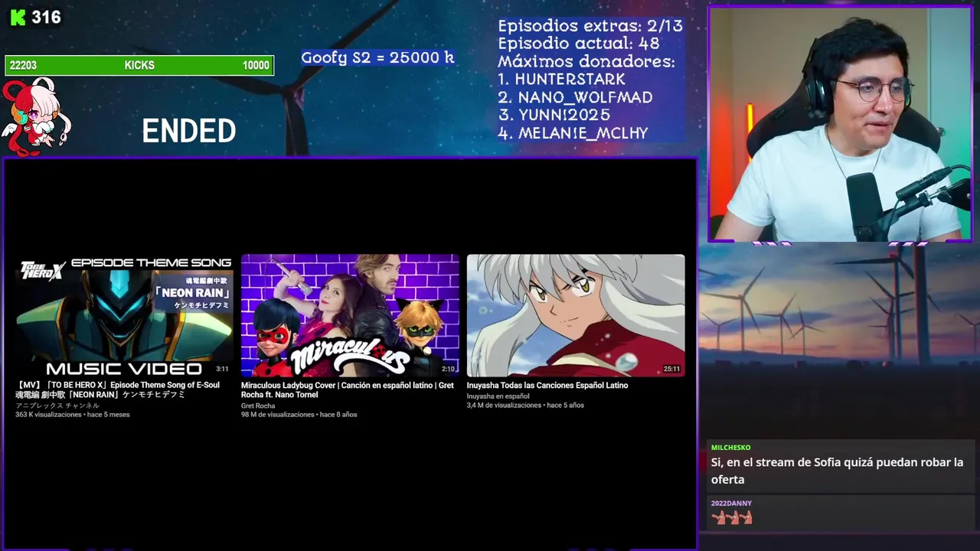Image resolution: width=980 pixels, height=551 pixels.
Task: Click the '4. MELANIE_MCLHY' donor entry
Action: coord(573,133)
